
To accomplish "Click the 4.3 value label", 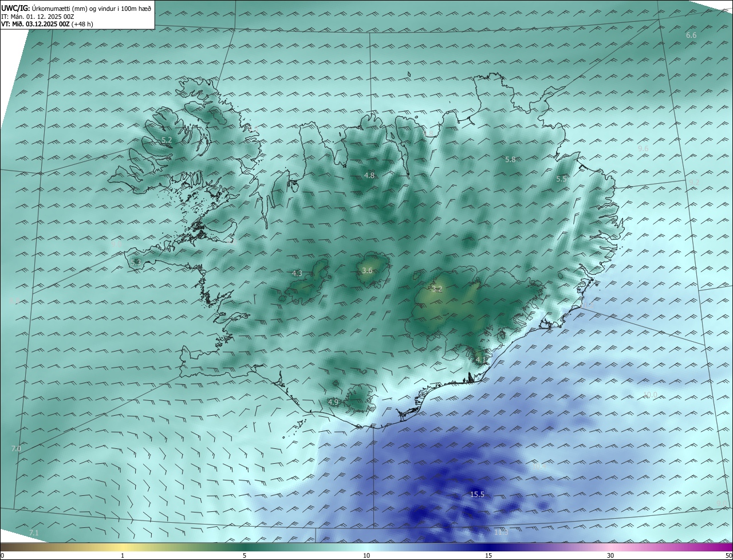I will click(297, 274).
